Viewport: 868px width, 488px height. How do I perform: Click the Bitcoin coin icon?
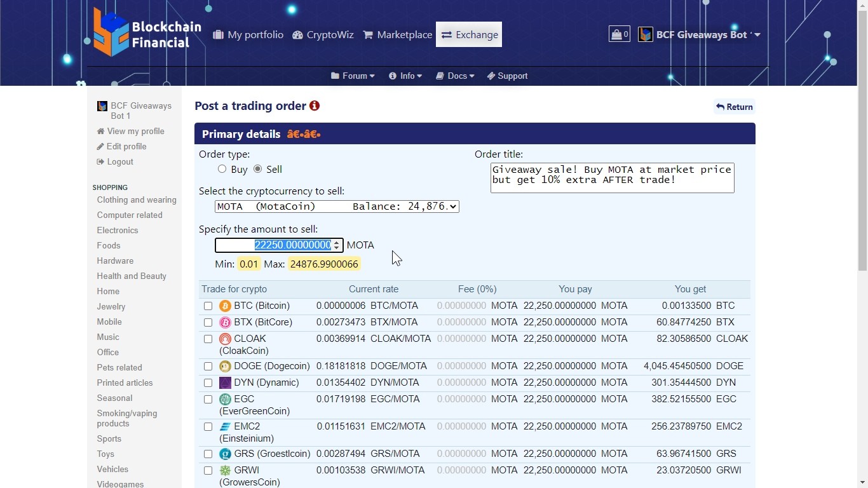pos(225,306)
